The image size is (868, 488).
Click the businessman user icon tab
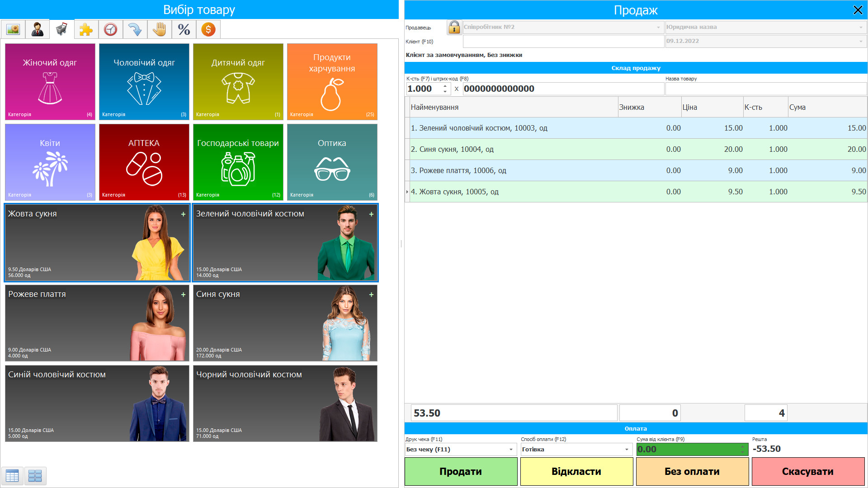pyautogui.click(x=38, y=30)
